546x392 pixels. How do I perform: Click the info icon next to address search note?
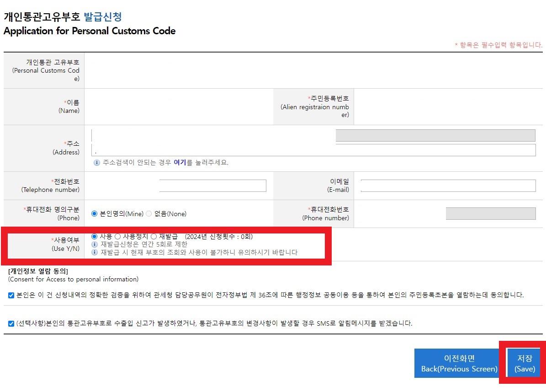(97, 163)
